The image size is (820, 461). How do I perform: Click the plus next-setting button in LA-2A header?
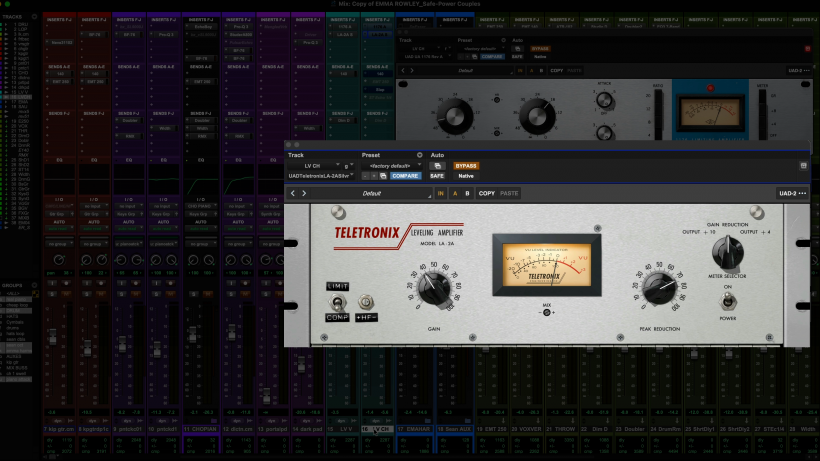click(x=373, y=176)
